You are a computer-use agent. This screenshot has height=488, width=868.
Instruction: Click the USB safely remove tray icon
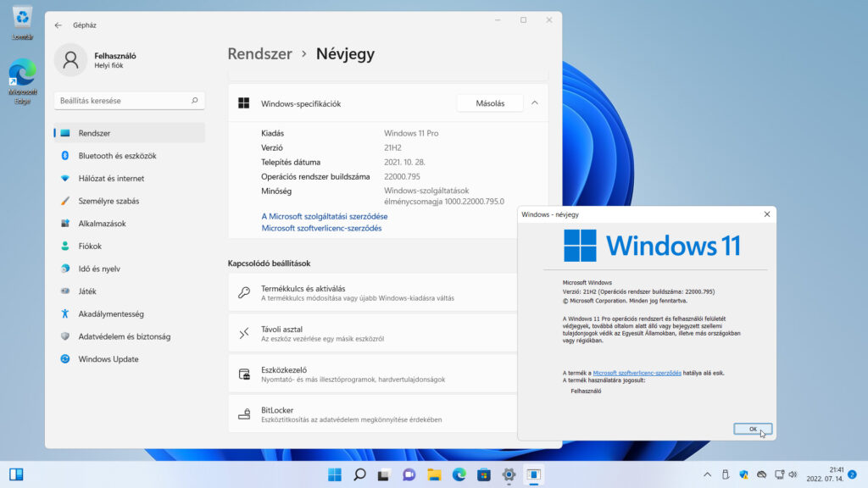coord(726,474)
